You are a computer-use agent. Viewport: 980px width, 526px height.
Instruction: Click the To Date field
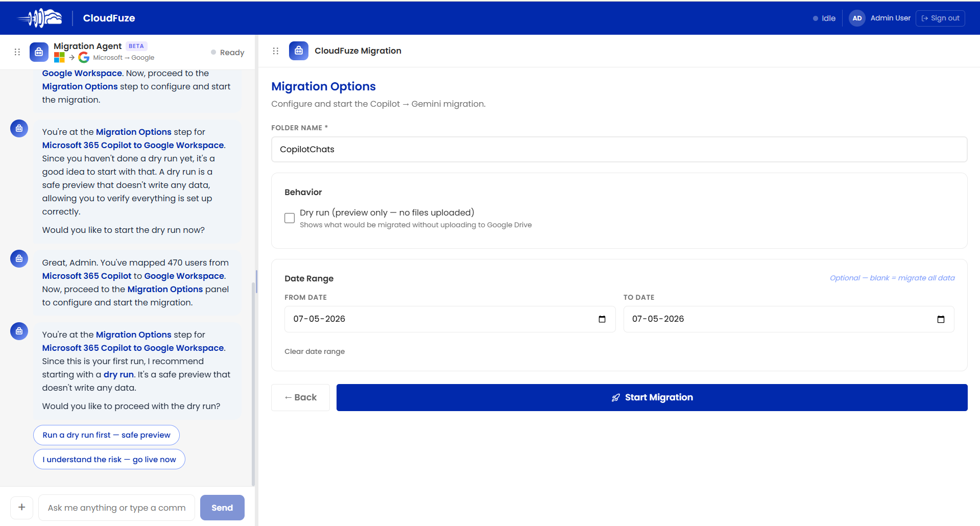coord(788,319)
